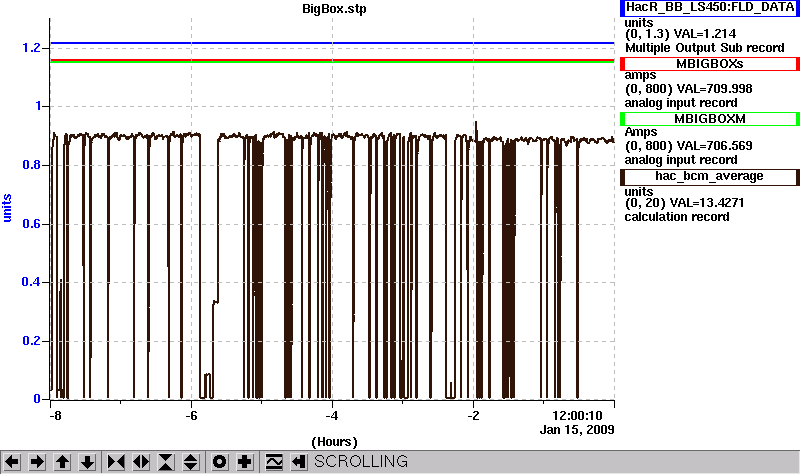800x474 pixels.
Task: Click the BigBox.stp graph title
Action: [334, 9]
